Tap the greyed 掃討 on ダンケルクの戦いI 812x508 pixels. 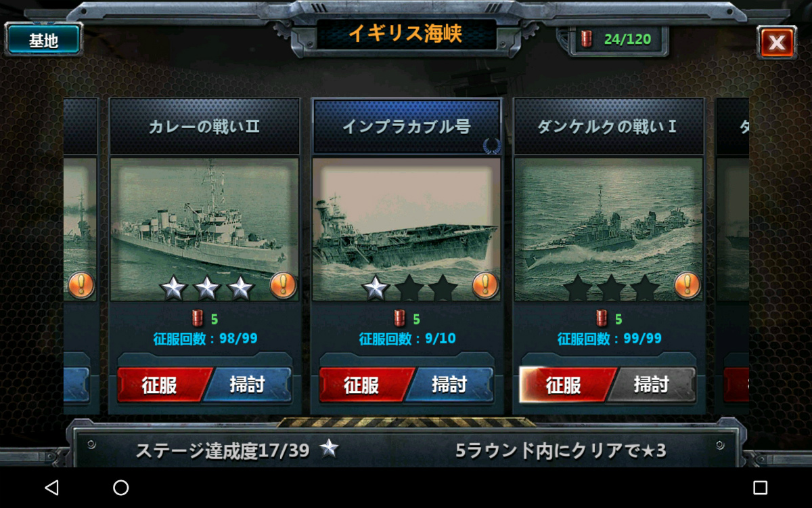pyautogui.click(x=652, y=385)
